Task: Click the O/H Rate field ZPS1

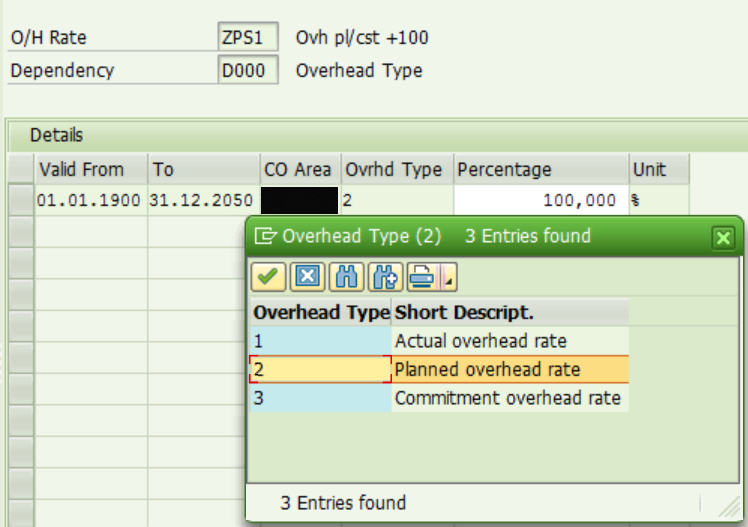Action: click(248, 37)
